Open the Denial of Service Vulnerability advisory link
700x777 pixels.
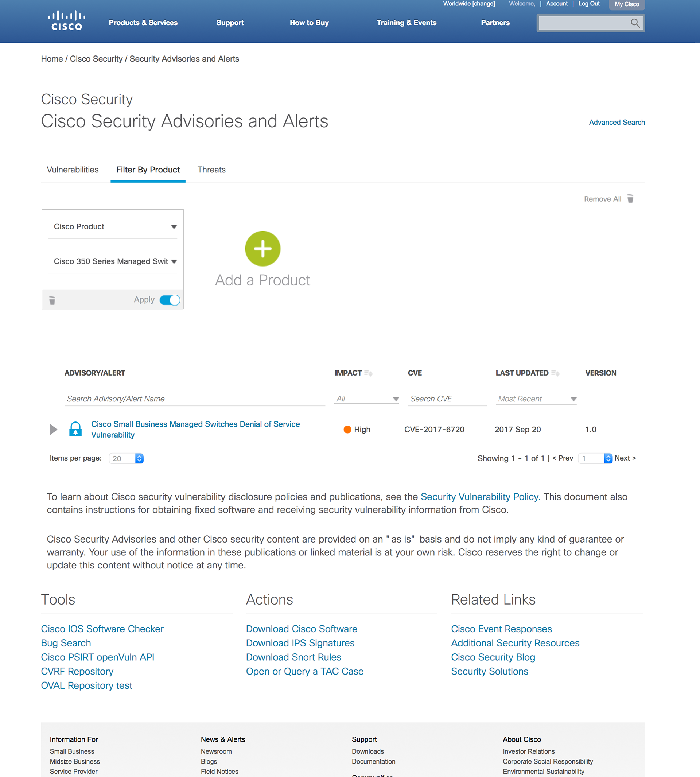(195, 429)
